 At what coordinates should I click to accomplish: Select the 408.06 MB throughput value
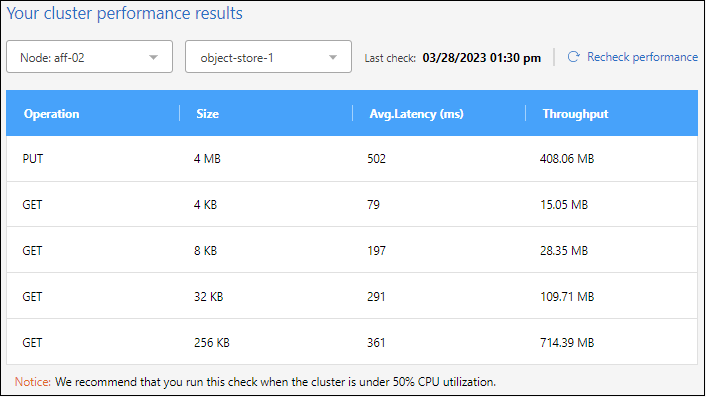point(567,159)
